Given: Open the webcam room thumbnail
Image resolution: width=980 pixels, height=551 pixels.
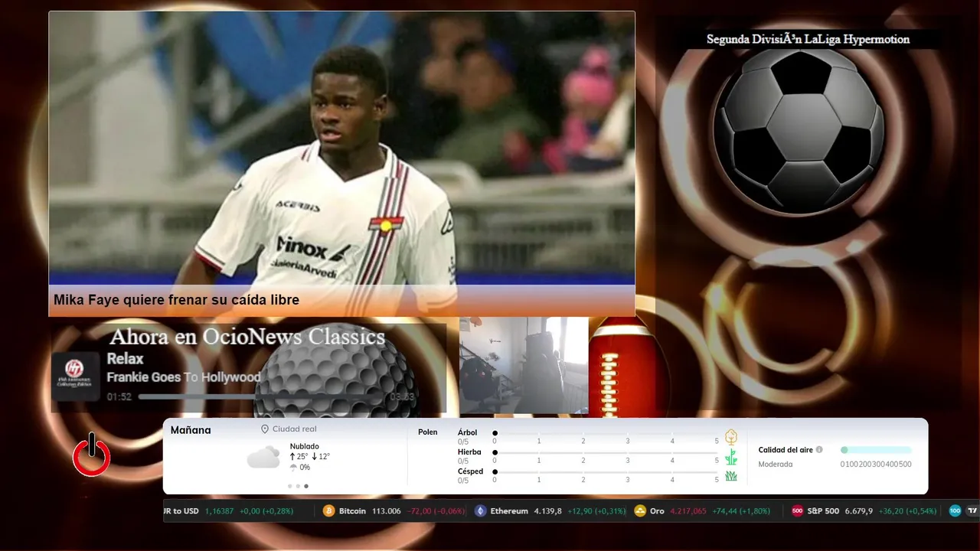Looking at the screenshot, I should pyautogui.click(x=524, y=366).
